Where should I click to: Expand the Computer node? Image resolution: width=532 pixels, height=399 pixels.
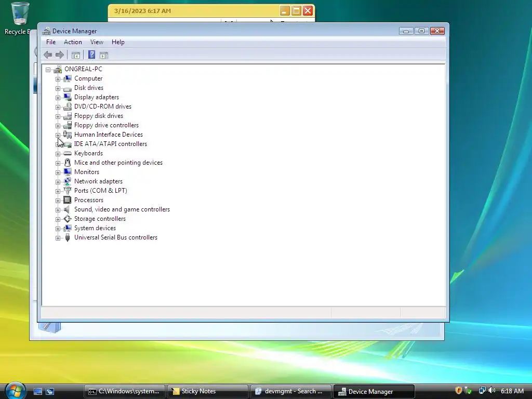tap(58, 79)
